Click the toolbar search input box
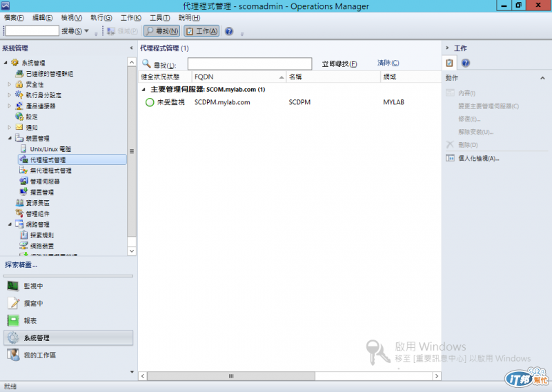 (32, 31)
